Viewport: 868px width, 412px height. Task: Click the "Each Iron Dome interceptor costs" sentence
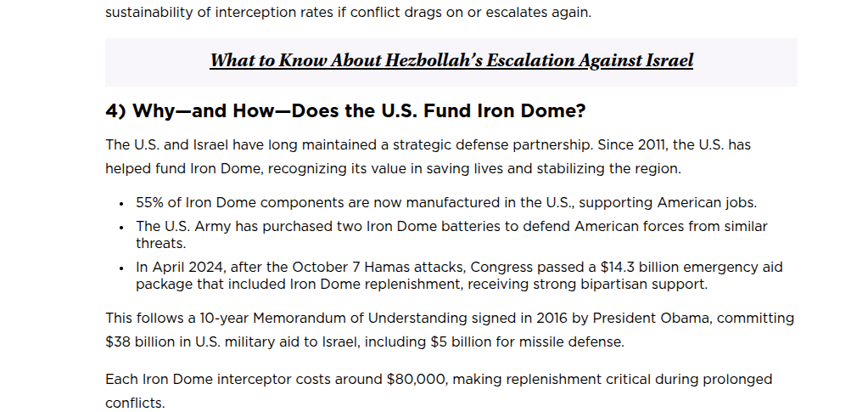tap(439, 391)
